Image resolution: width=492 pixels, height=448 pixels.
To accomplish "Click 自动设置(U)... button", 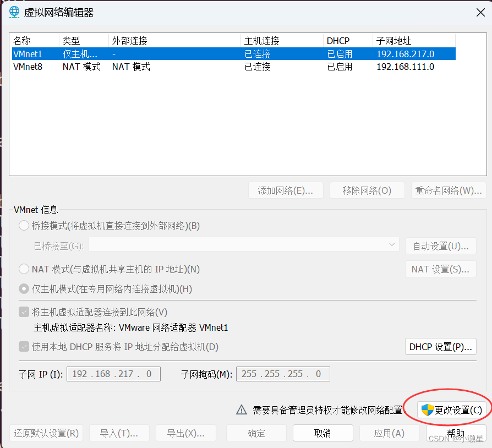I will coord(440,246).
